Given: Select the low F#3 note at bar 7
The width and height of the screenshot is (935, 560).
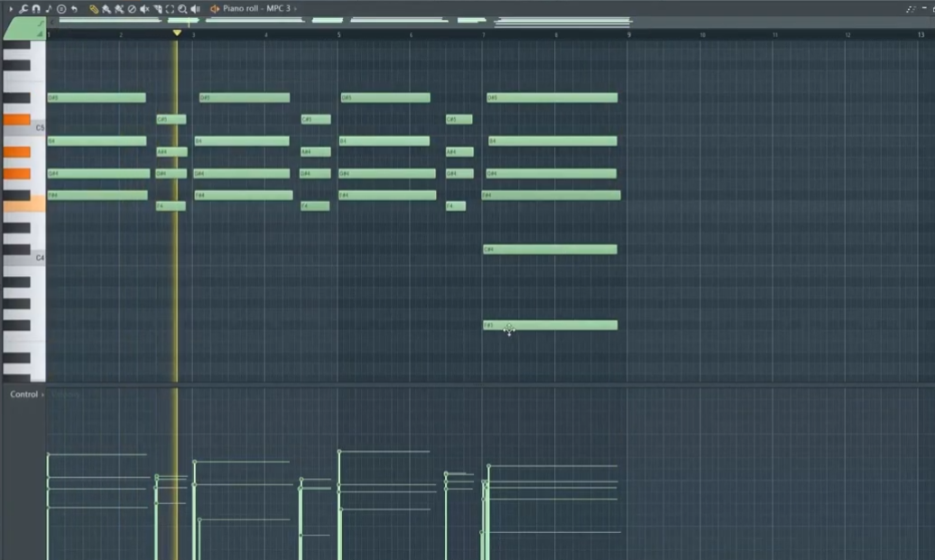Looking at the screenshot, I should (551, 326).
